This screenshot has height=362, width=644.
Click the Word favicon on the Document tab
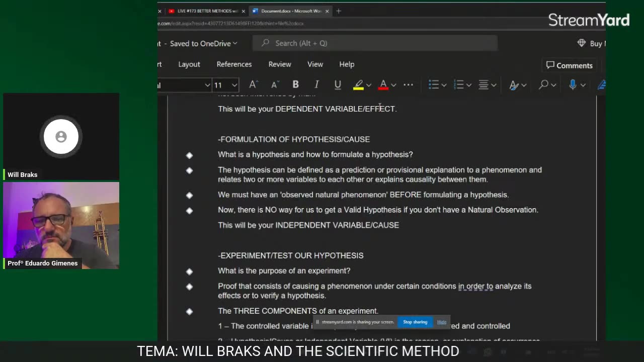tap(255, 11)
